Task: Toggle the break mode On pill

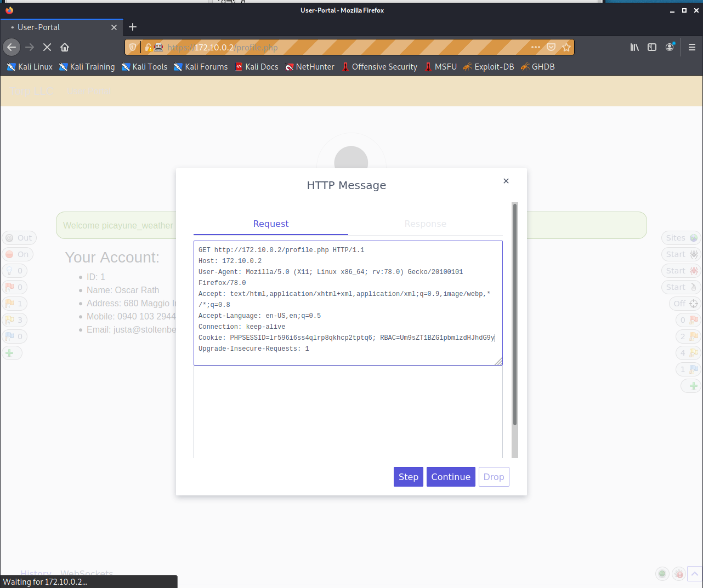Action: pyautogui.click(x=18, y=254)
